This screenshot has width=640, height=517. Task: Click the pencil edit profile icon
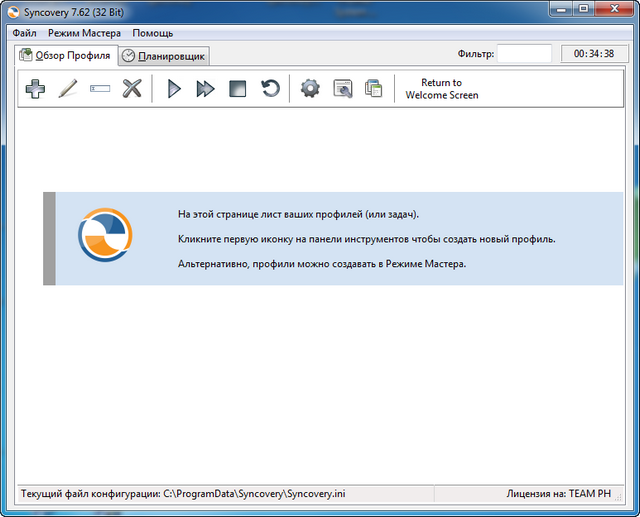[x=68, y=90]
